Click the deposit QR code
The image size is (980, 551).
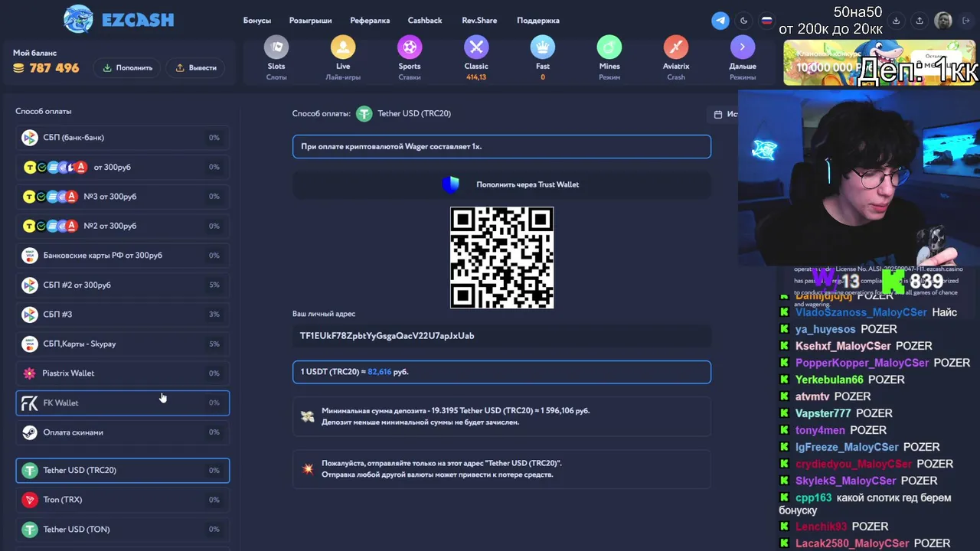501,257
